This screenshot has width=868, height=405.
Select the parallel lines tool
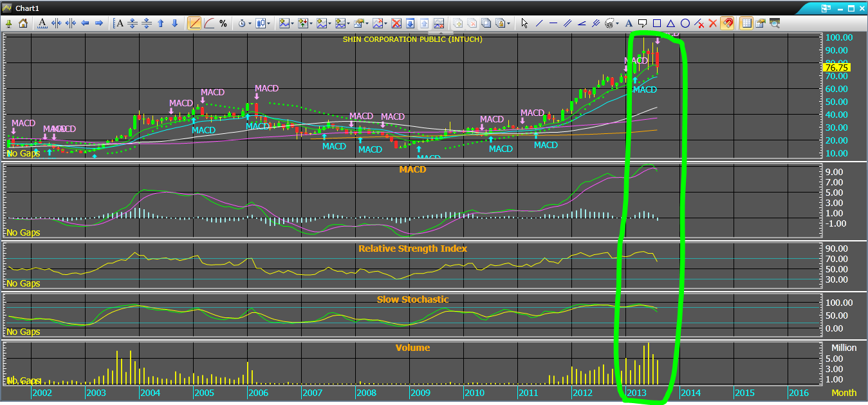568,23
